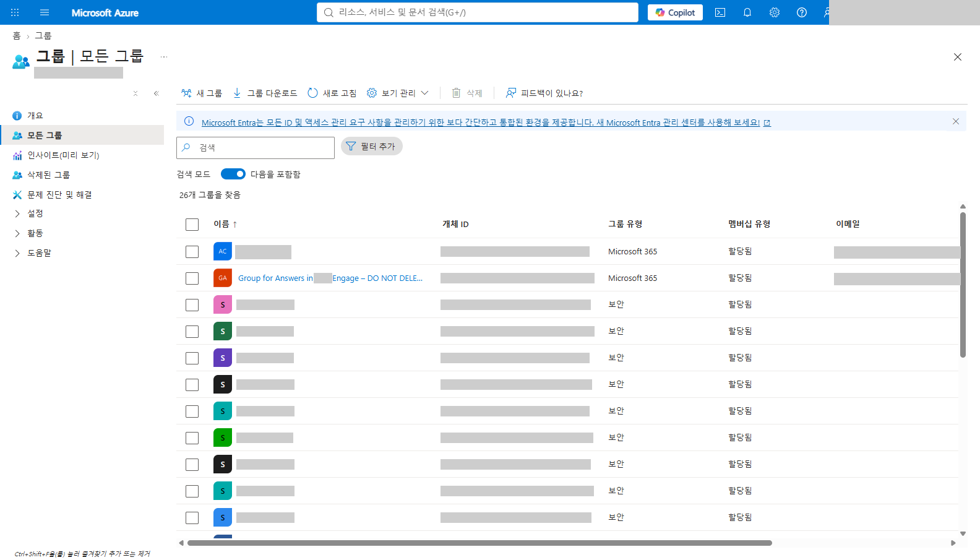Create a new group (새 그룹)
The height and width of the screenshot is (560, 980).
pos(202,93)
